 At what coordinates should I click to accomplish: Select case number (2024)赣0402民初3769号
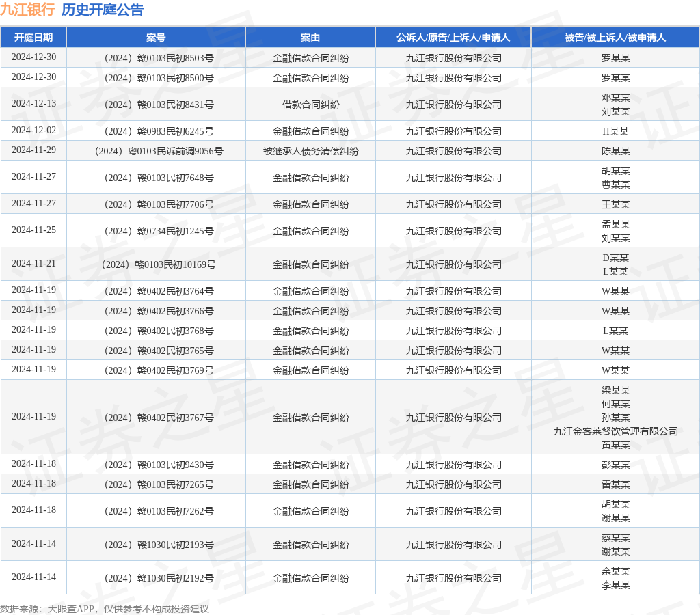(x=159, y=370)
